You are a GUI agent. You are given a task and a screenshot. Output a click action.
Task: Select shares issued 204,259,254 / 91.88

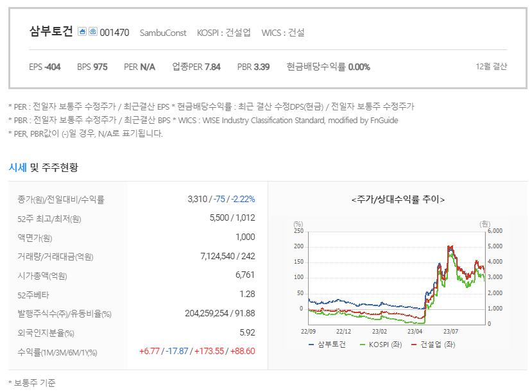pos(220,313)
